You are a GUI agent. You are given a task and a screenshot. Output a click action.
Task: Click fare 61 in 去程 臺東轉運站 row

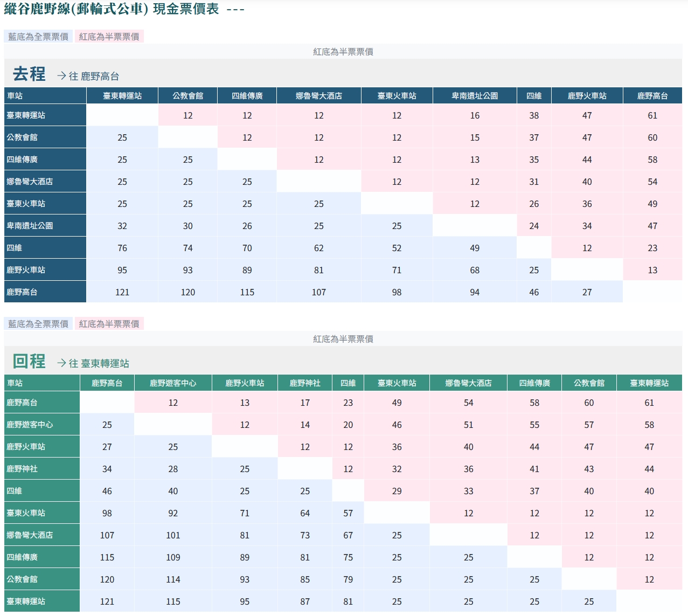tap(652, 115)
